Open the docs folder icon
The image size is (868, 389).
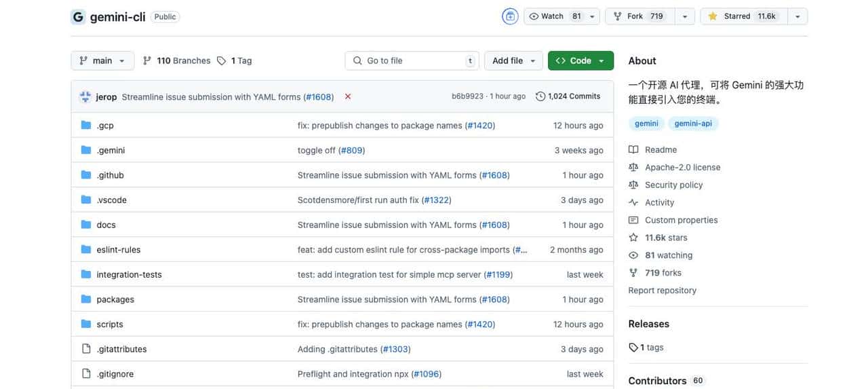pyautogui.click(x=86, y=225)
